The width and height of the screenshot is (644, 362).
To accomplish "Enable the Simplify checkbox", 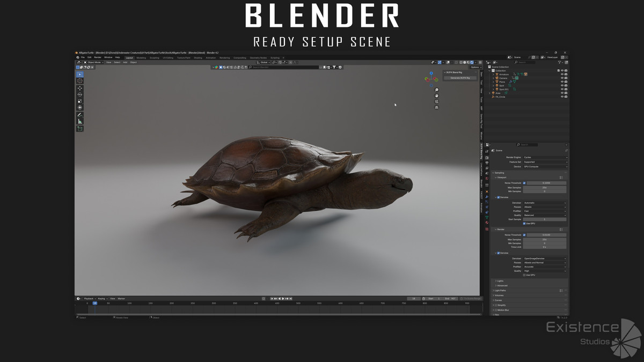I will click(x=496, y=305).
